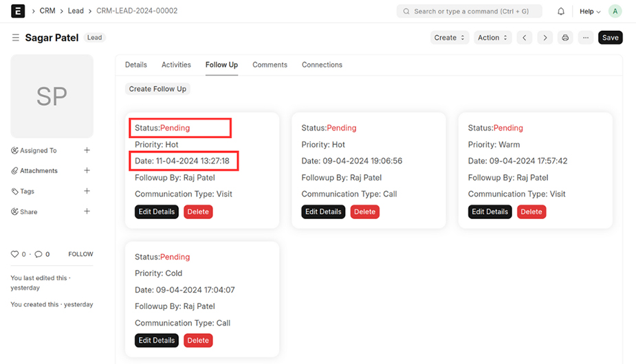Screen dimensions: 636x364
Task: Go to next lead with right arrow
Action: click(x=545, y=38)
